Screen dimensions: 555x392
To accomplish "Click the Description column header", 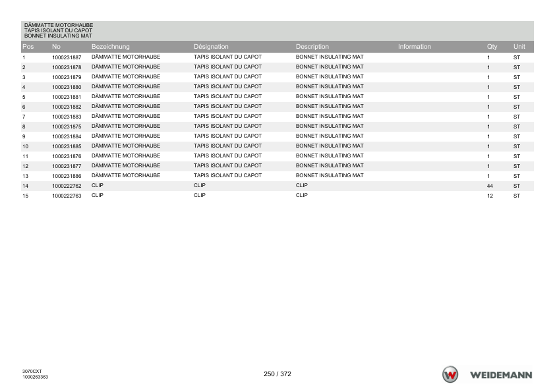I will [x=312, y=46].
